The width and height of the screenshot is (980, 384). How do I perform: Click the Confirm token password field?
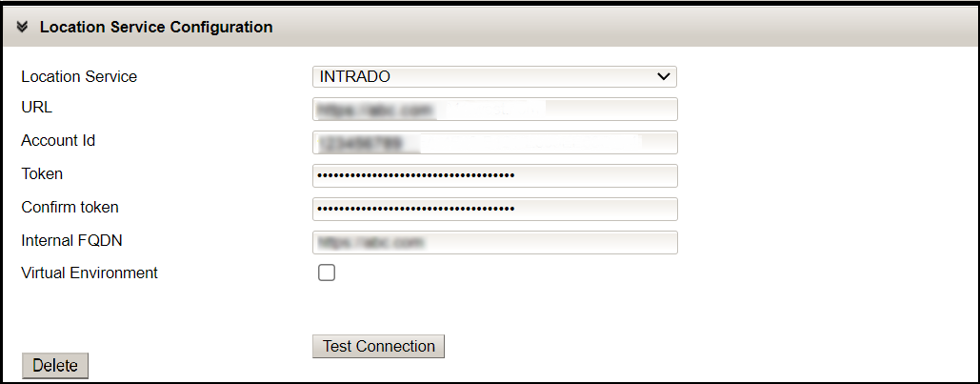(494, 209)
